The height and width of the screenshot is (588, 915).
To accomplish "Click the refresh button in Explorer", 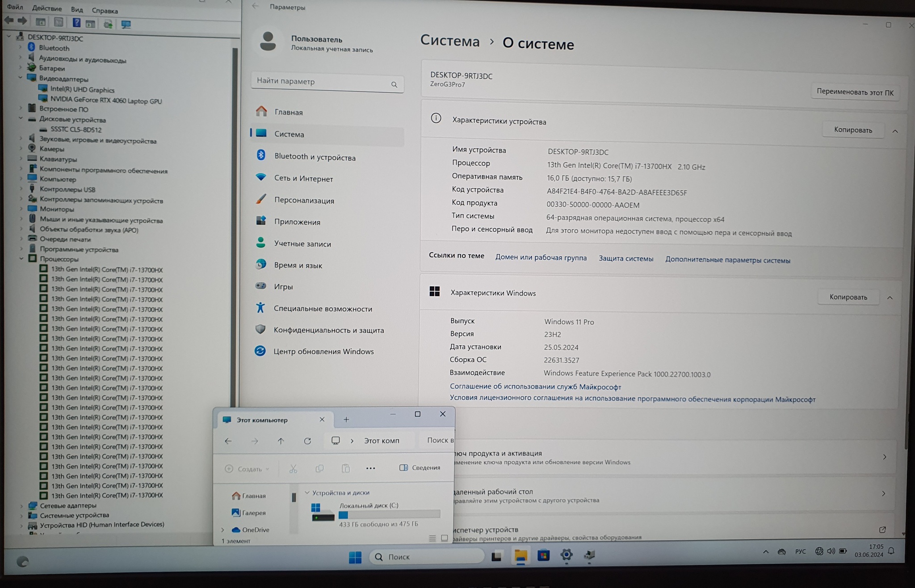I will pos(307,441).
